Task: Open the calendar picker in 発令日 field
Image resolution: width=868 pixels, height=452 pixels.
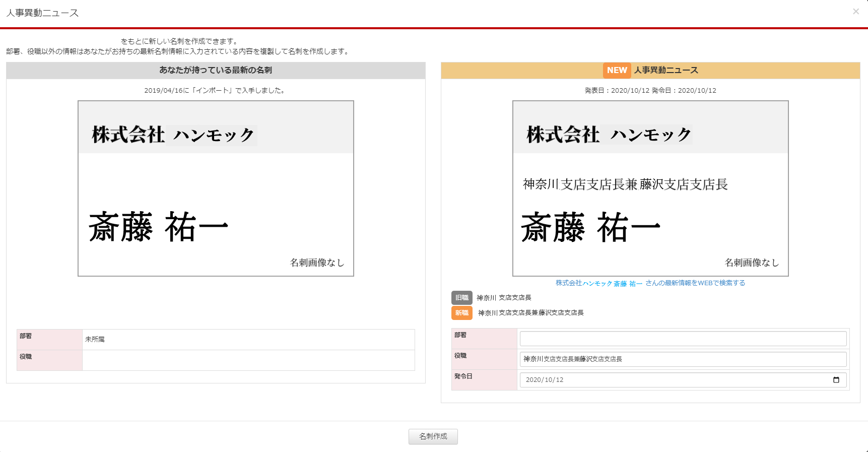Action: [x=836, y=380]
